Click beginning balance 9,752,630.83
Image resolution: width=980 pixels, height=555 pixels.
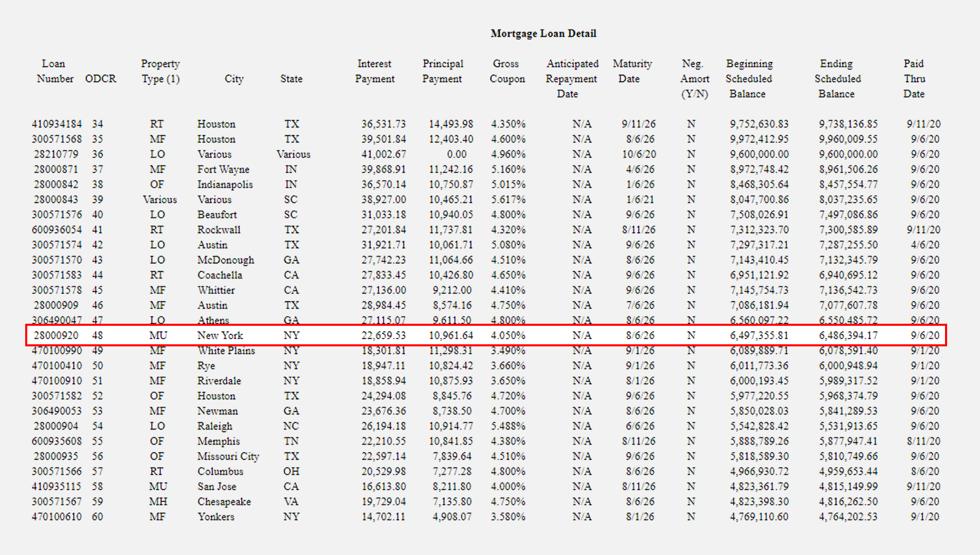tap(759, 124)
